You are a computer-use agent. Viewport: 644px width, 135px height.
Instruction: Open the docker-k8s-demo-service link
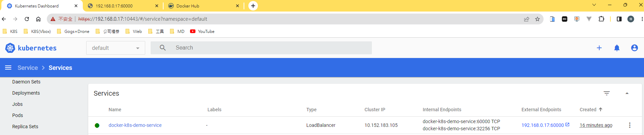(x=135, y=125)
